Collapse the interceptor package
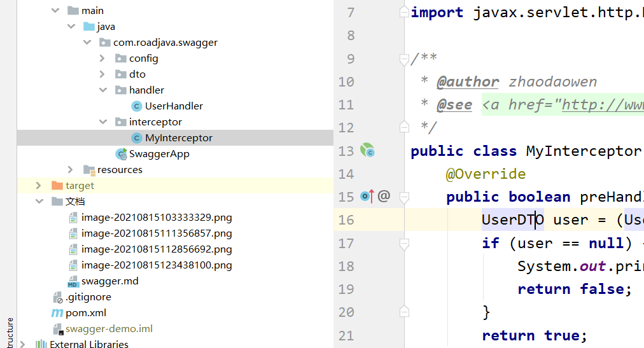The height and width of the screenshot is (348, 644). pyautogui.click(x=102, y=122)
